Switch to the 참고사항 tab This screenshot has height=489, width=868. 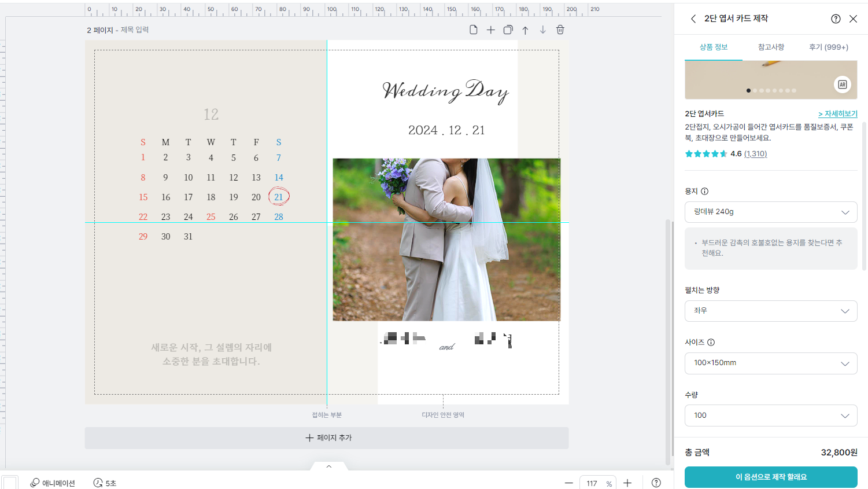click(771, 47)
